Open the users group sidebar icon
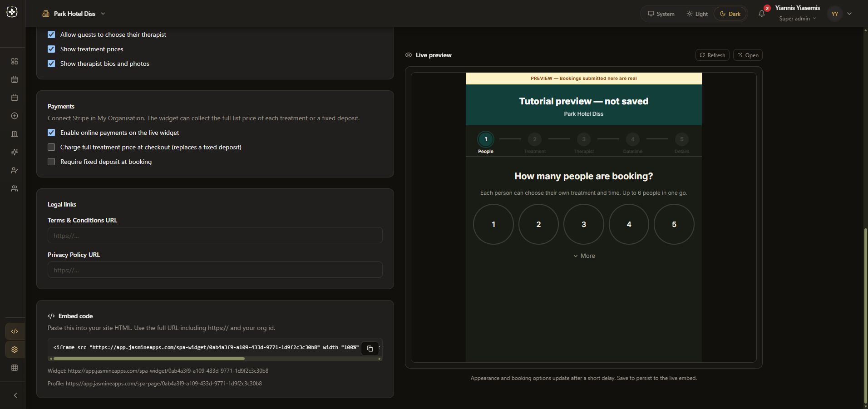The width and height of the screenshot is (868, 409). coord(15,188)
